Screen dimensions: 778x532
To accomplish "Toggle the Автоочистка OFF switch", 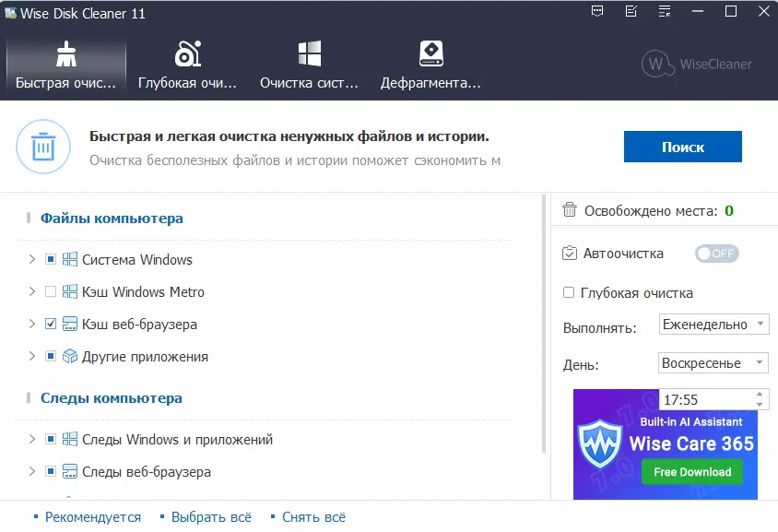I will tap(716, 254).
